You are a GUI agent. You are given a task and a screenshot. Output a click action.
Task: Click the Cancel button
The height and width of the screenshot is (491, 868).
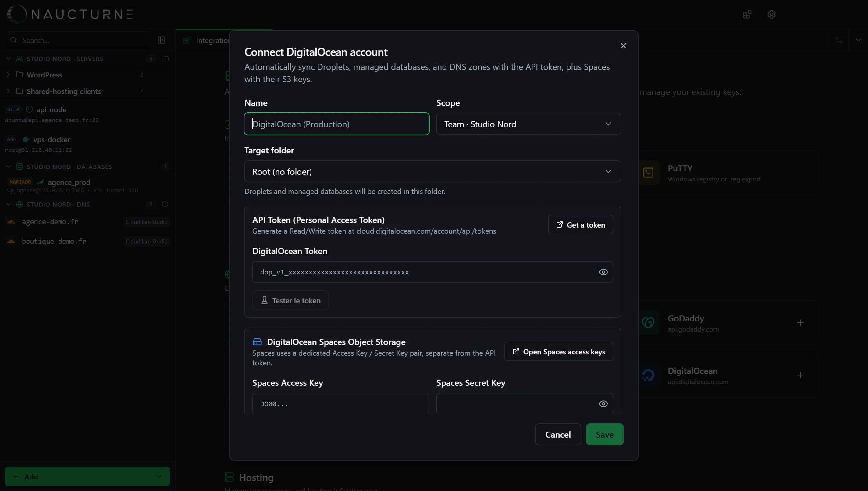(x=558, y=434)
